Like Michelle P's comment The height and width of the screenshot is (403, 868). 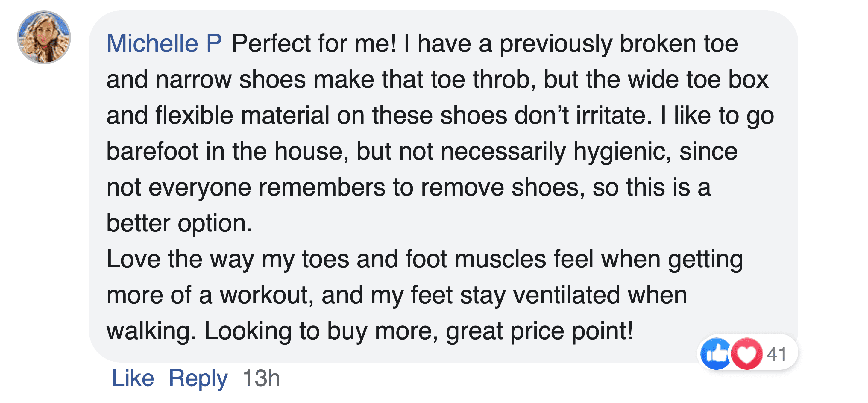[x=133, y=378]
